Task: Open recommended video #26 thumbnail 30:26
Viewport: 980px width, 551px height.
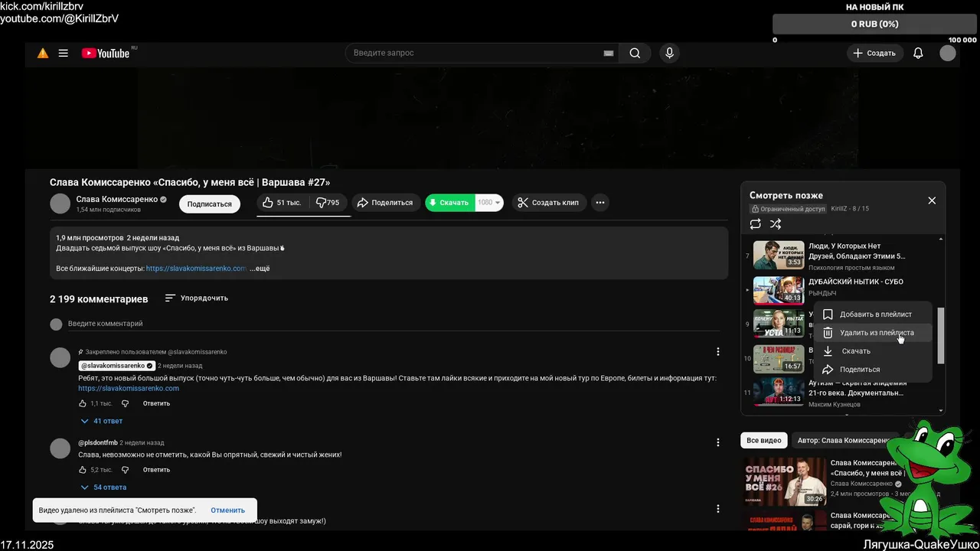Action: (x=785, y=482)
